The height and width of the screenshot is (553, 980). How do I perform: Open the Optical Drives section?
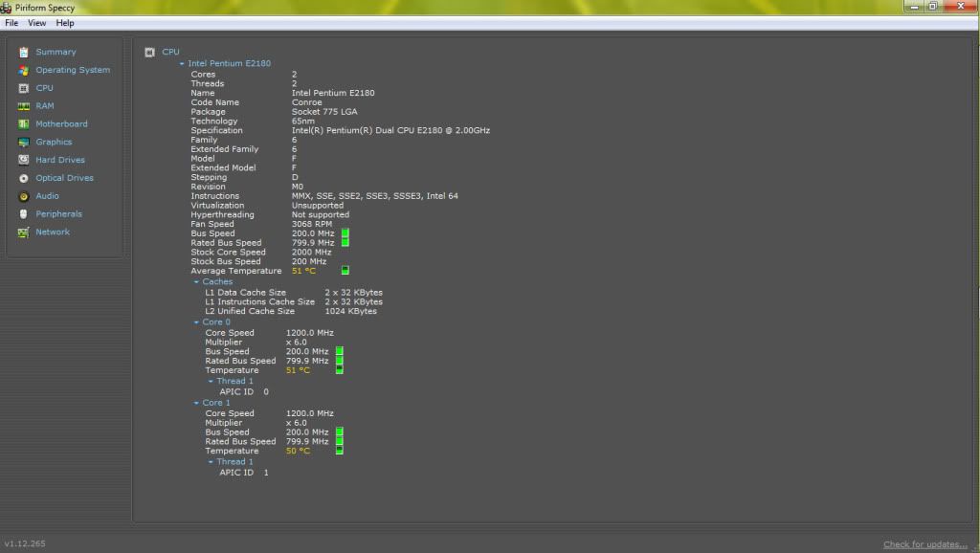64,178
